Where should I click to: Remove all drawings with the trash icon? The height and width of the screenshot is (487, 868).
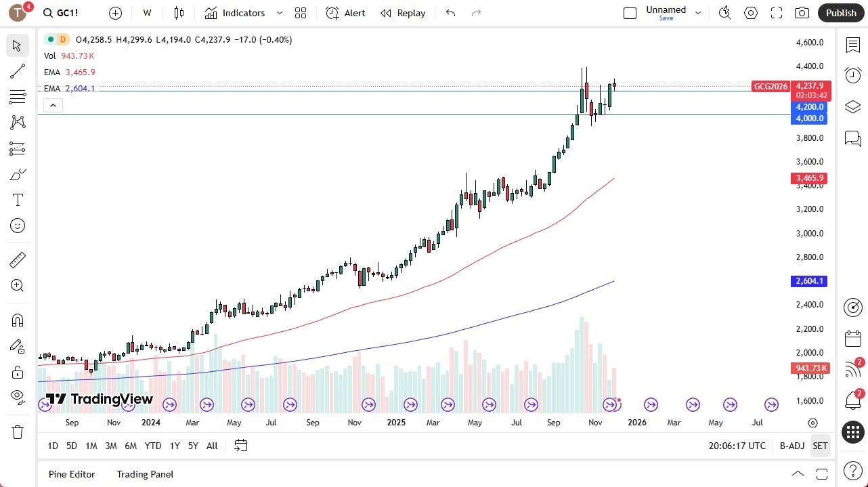click(17, 431)
